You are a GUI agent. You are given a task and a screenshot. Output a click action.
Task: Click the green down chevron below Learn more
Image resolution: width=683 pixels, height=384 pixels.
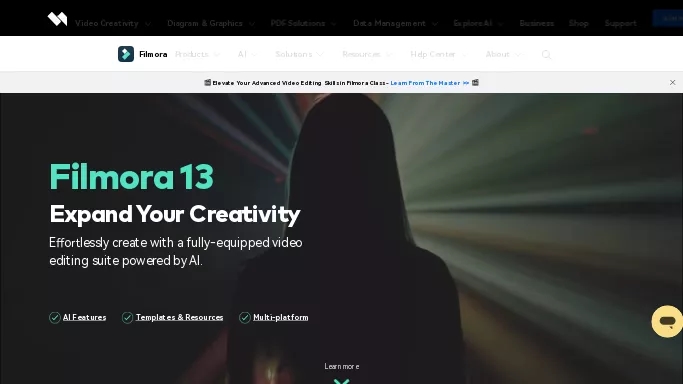[342, 381]
